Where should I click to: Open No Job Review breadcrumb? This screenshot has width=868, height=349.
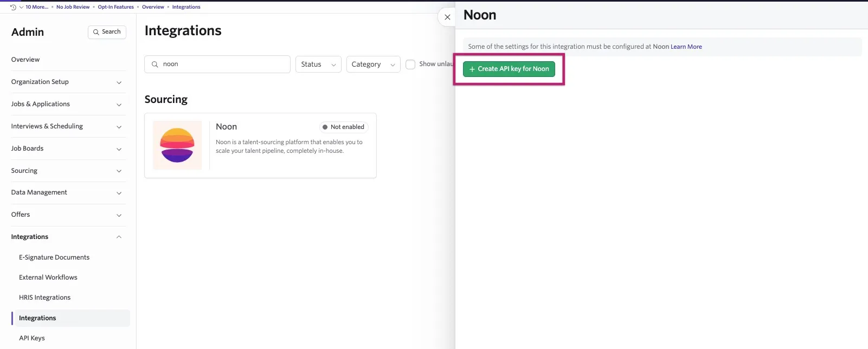[x=73, y=7]
